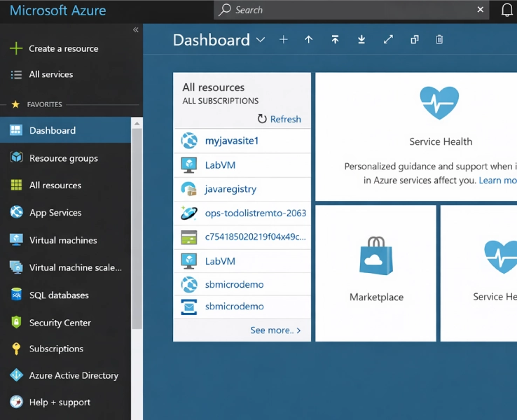
Task: Click the Full screen expand icon
Action: tap(388, 39)
